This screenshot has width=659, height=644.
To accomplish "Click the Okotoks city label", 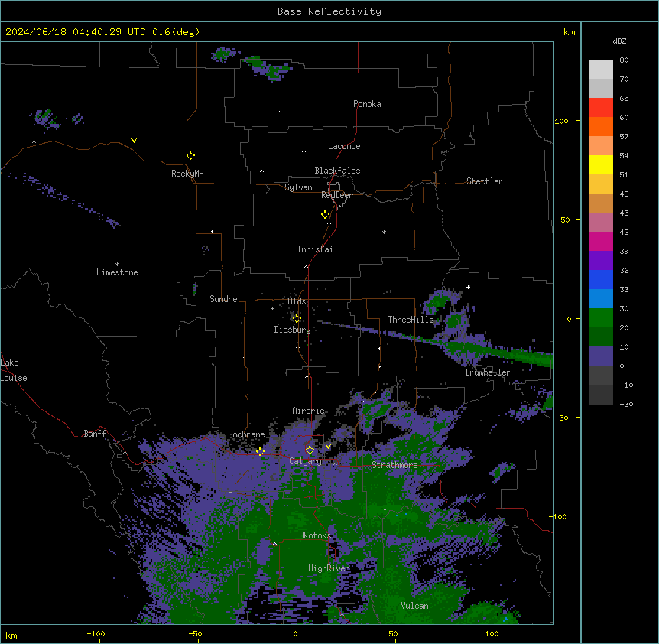I will click(315, 535).
